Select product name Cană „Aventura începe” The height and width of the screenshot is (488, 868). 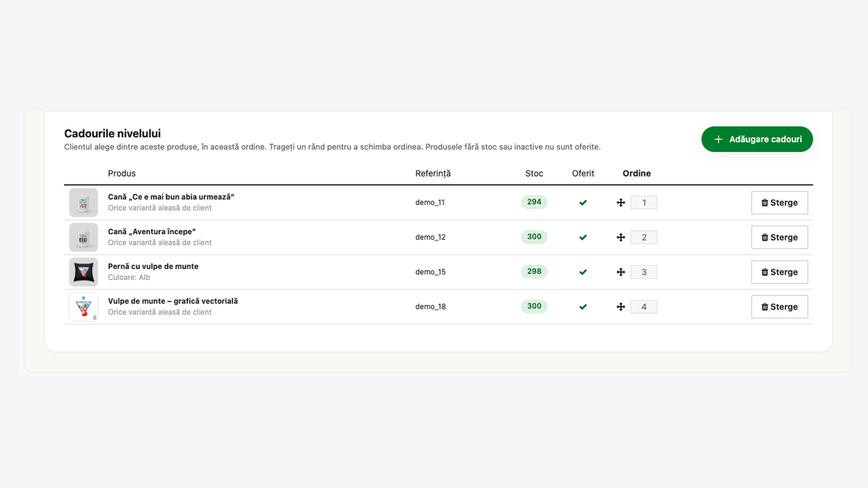tap(152, 232)
